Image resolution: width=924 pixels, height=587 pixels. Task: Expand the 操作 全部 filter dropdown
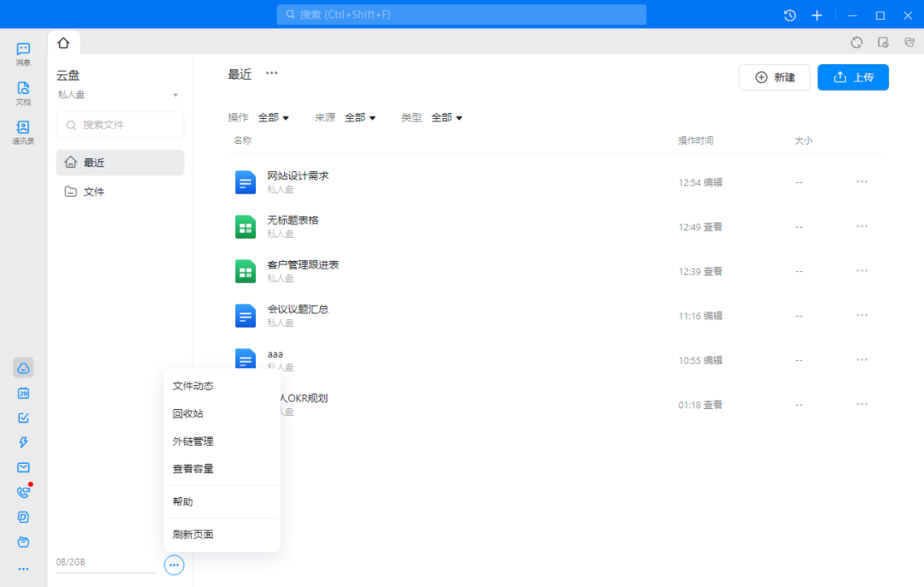(274, 117)
